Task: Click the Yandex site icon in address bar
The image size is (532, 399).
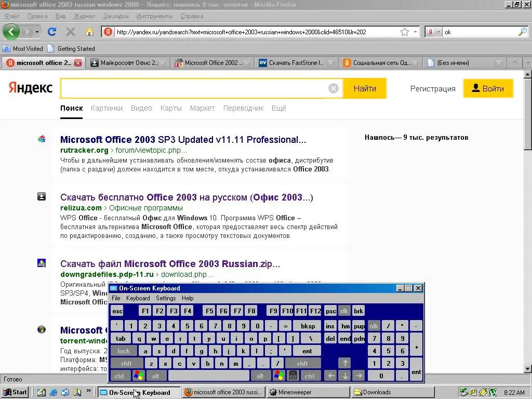Action: pos(108,32)
